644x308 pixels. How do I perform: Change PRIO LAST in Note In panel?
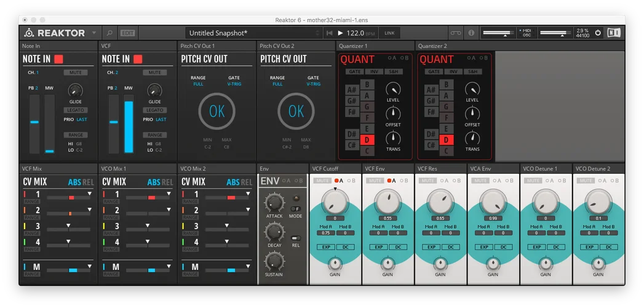[x=82, y=120]
